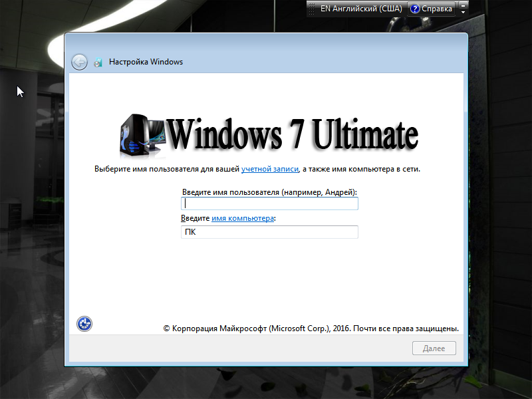Minimize the language bar
This screenshot has width=532, height=399.
463,5
